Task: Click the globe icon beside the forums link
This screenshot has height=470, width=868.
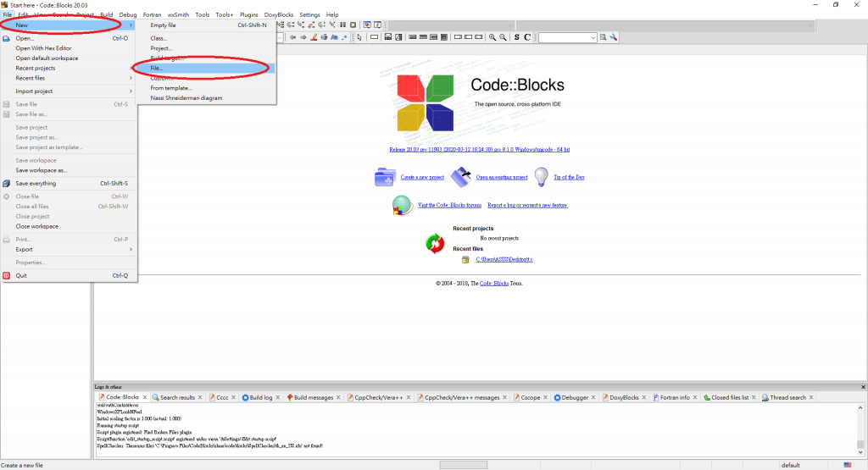Action: pyautogui.click(x=402, y=205)
